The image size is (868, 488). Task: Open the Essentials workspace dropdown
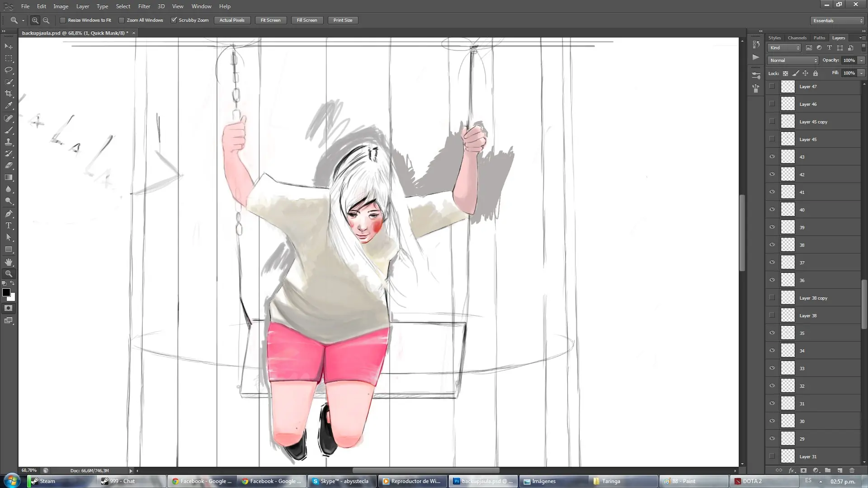(838, 21)
